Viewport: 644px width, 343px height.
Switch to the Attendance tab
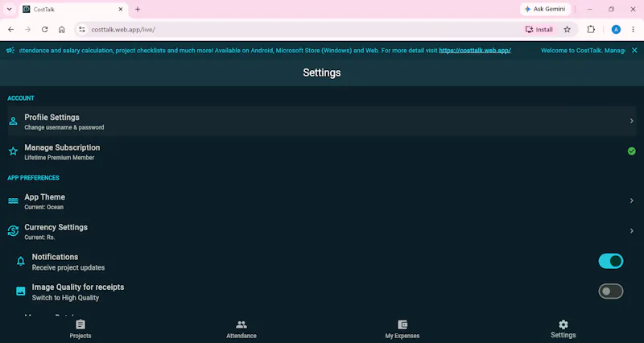242,329
